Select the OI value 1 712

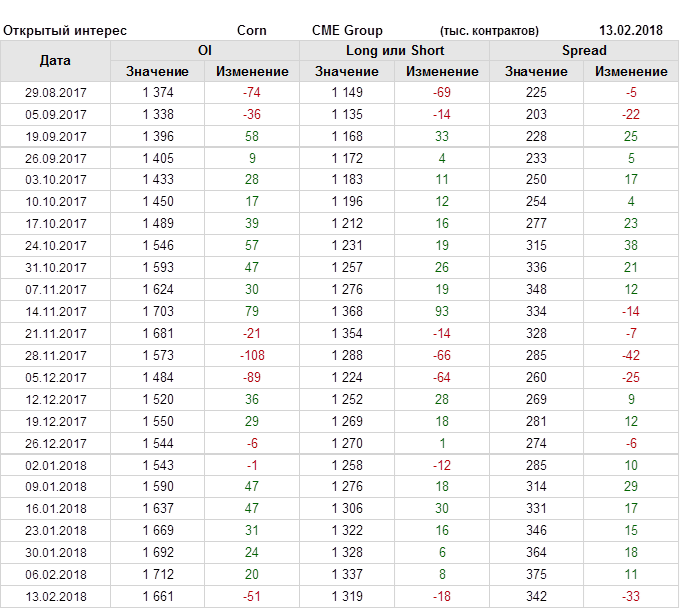click(157, 574)
